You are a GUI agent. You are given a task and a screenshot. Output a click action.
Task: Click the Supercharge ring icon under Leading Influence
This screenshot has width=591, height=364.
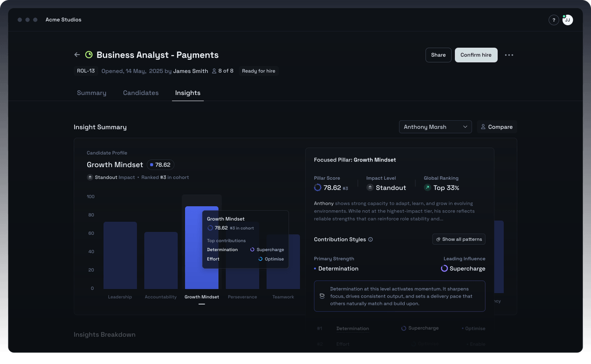[444, 268]
